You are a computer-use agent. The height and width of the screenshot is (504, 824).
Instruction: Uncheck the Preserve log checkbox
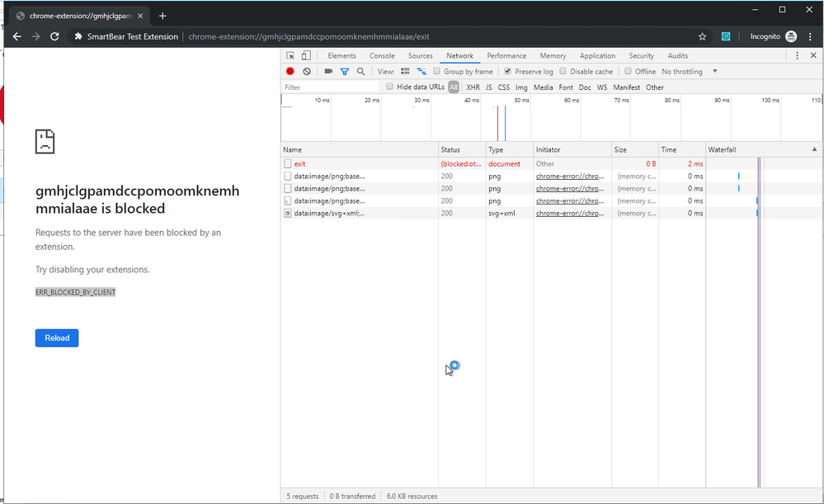[507, 72]
